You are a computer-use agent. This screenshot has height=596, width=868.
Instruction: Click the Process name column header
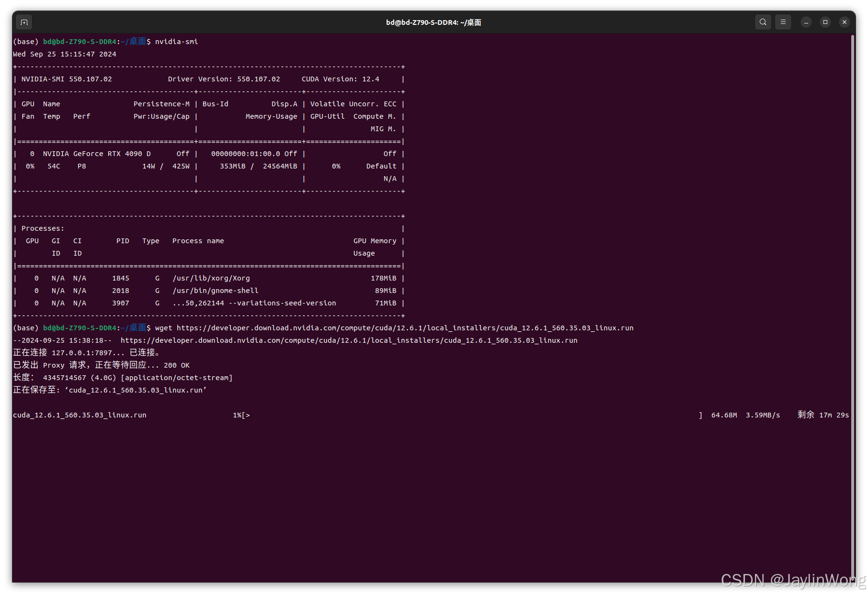(x=198, y=241)
